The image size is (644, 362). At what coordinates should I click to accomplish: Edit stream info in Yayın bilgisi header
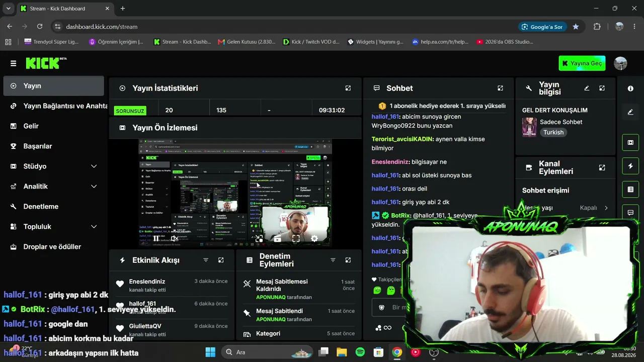tap(587, 88)
